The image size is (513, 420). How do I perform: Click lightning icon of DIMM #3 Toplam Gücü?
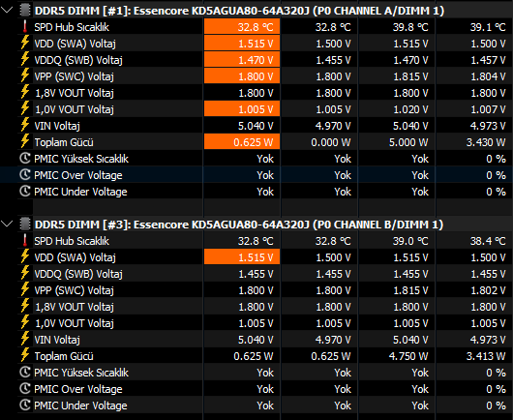25,355
